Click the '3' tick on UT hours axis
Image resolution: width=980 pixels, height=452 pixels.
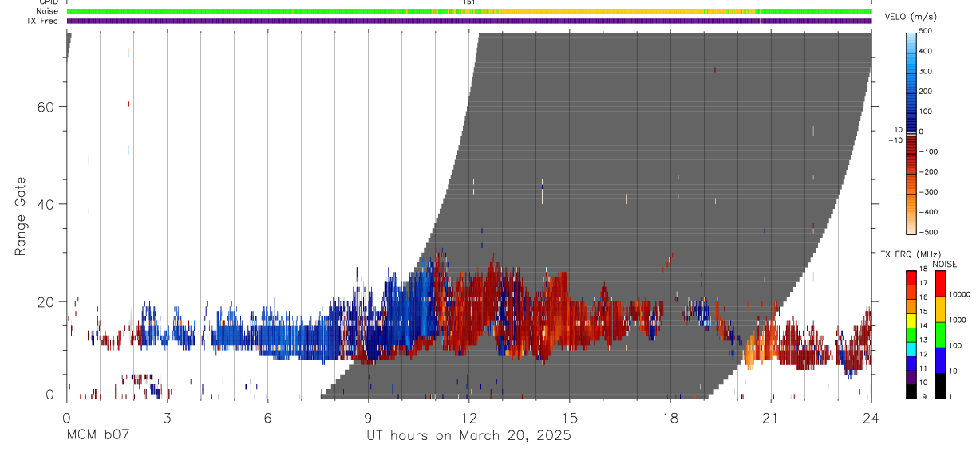click(x=167, y=417)
